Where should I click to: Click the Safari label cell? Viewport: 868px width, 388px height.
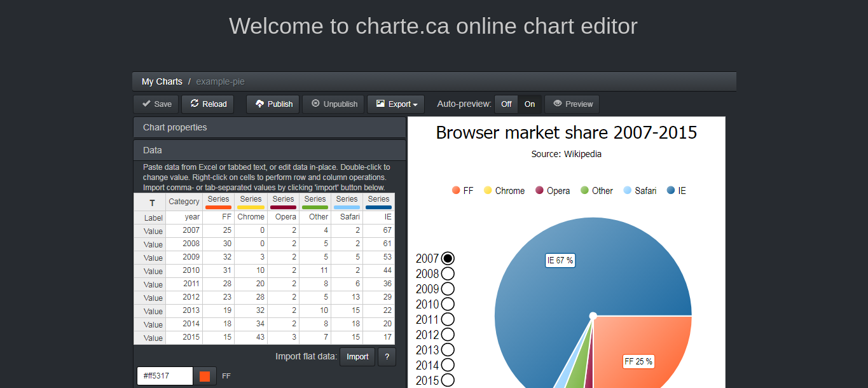[347, 218]
